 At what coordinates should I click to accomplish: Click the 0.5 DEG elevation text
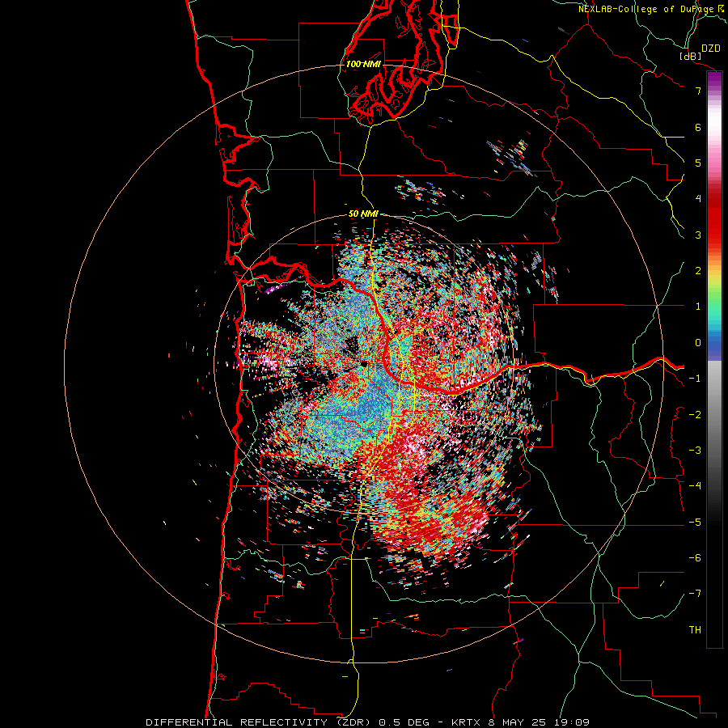pyautogui.click(x=404, y=722)
